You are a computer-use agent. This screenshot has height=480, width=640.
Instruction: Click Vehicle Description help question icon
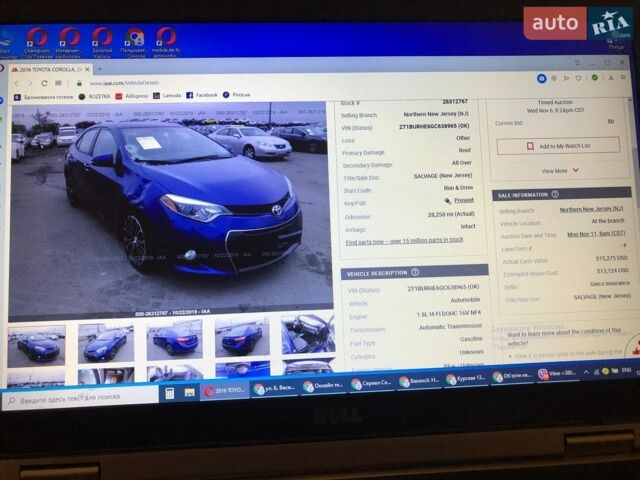(x=415, y=272)
